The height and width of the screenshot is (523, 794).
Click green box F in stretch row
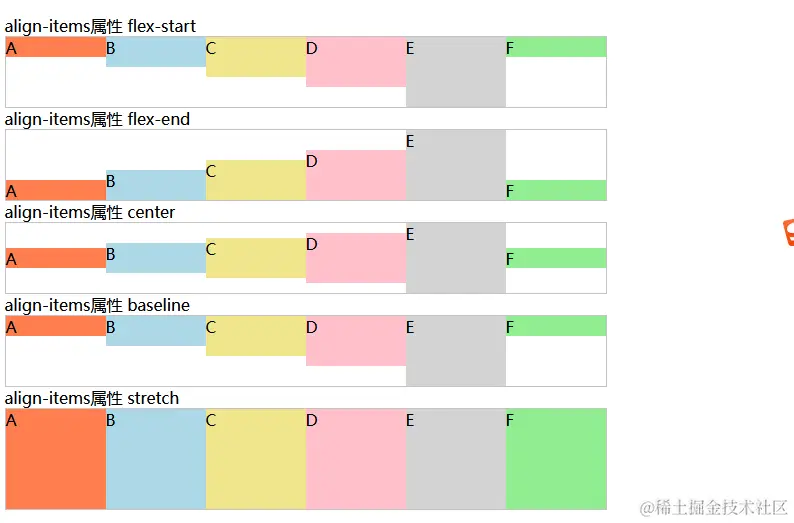(x=556, y=459)
